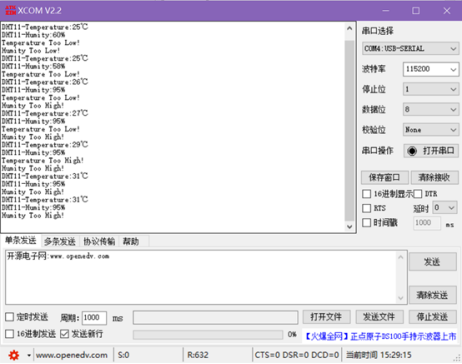Open the arrow menu beside the gear

click(29, 355)
